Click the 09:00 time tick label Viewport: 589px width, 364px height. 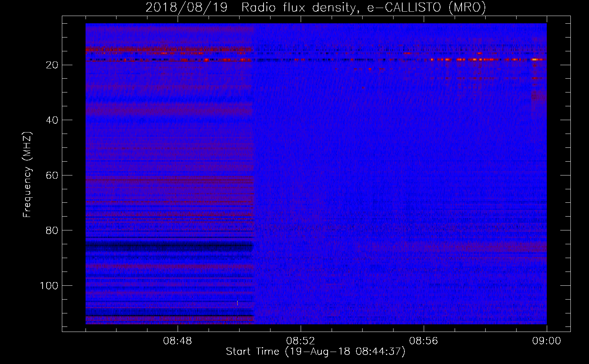pyautogui.click(x=547, y=341)
